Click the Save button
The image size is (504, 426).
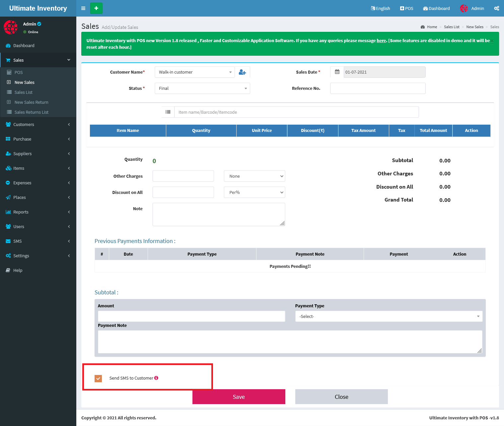click(x=239, y=397)
